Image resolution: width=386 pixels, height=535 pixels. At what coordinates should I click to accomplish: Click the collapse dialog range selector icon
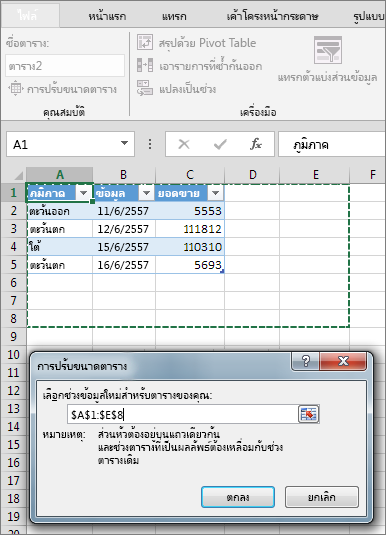pyautogui.click(x=308, y=415)
